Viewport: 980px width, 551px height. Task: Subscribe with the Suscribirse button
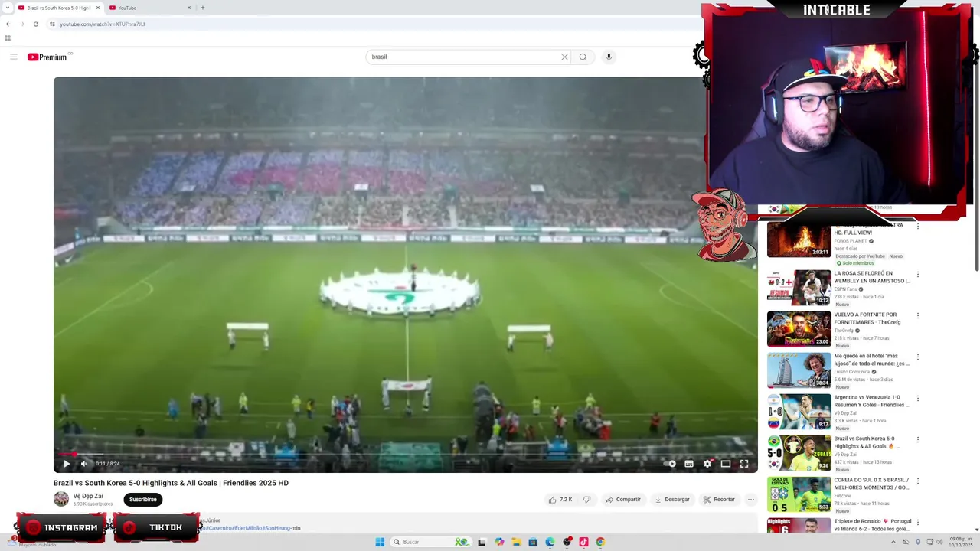tap(143, 500)
